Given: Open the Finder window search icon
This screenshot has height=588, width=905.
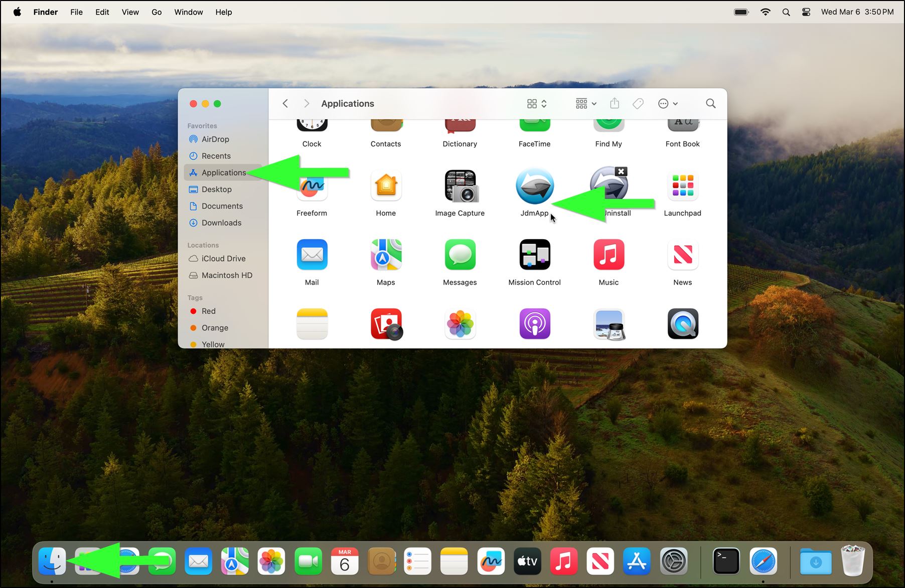Looking at the screenshot, I should coord(710,104).
